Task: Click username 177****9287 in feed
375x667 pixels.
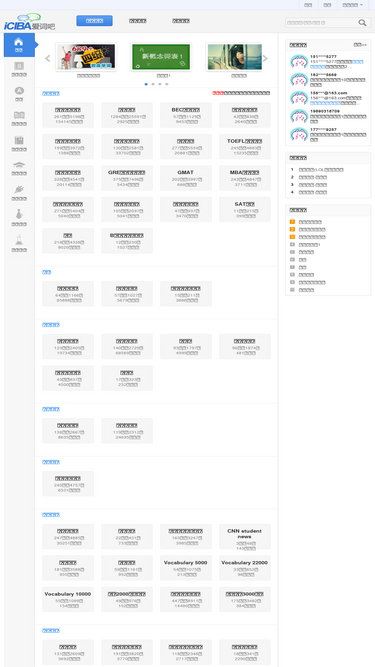Action: click(x=323, y=129)
